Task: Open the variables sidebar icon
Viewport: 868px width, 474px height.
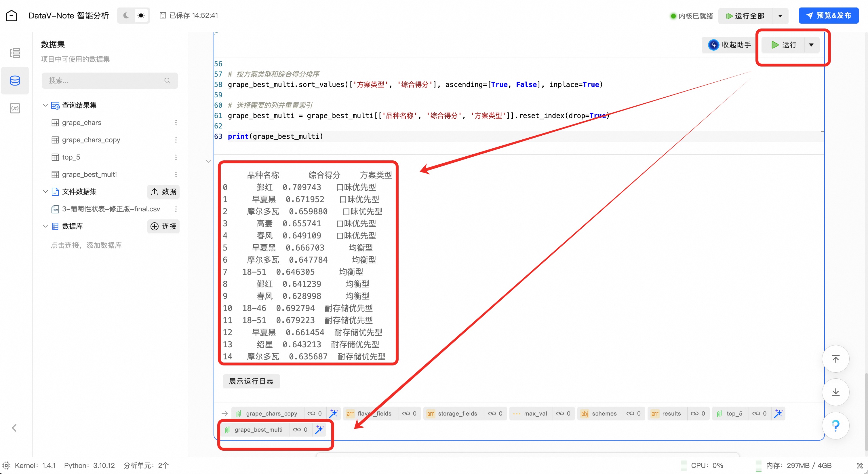Action: (x=15, y=108)
